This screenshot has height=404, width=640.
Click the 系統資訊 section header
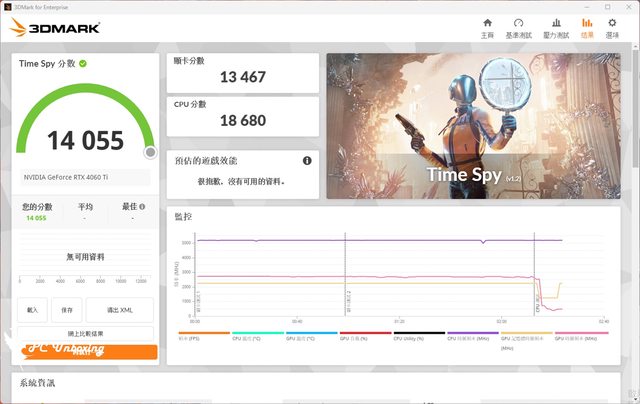point(38,383)
